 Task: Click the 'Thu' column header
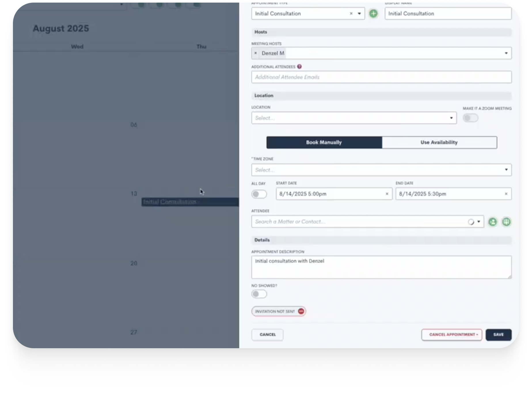coord(202,47)
